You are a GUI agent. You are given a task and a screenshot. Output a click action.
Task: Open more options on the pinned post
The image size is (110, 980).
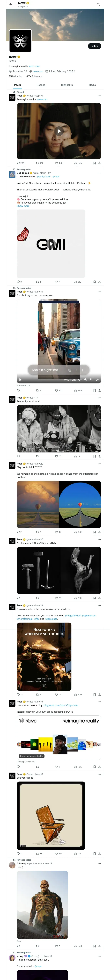pos(100,96)
